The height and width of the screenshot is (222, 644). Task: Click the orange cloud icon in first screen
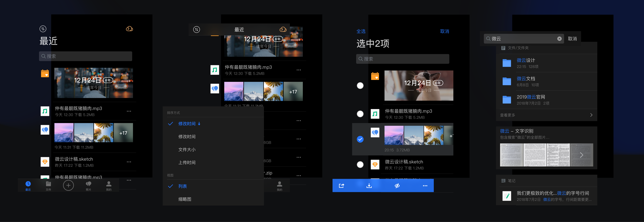point(129,29)
